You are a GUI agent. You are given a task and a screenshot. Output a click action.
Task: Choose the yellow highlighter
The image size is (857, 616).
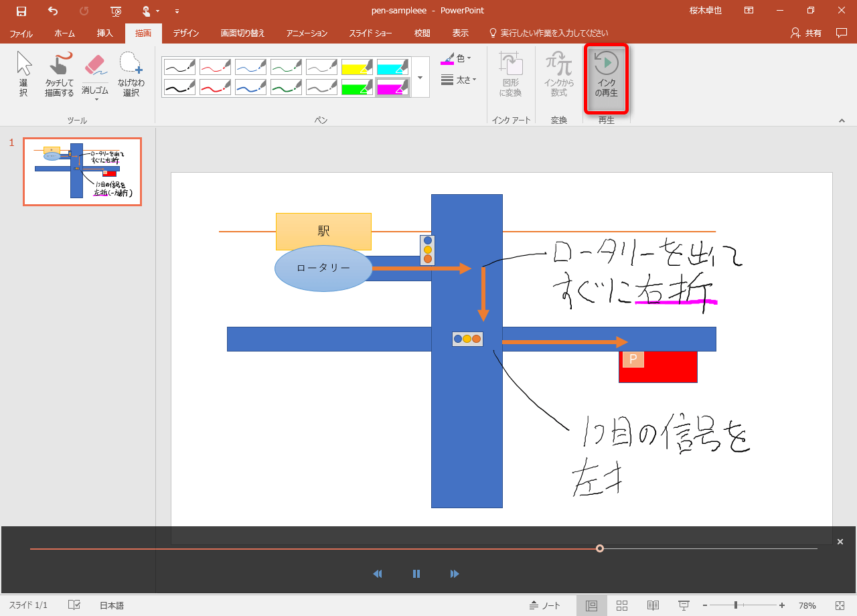click(357, 67)
